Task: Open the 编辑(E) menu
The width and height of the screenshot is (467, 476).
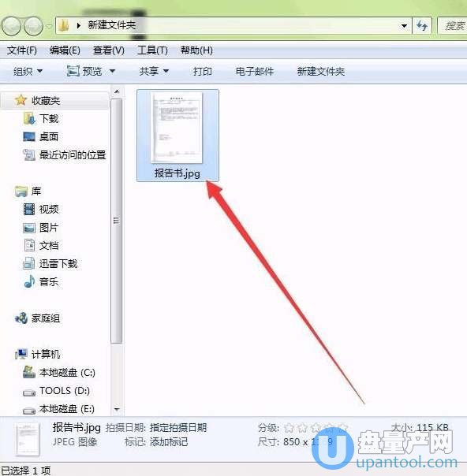Action: (65, 50)
